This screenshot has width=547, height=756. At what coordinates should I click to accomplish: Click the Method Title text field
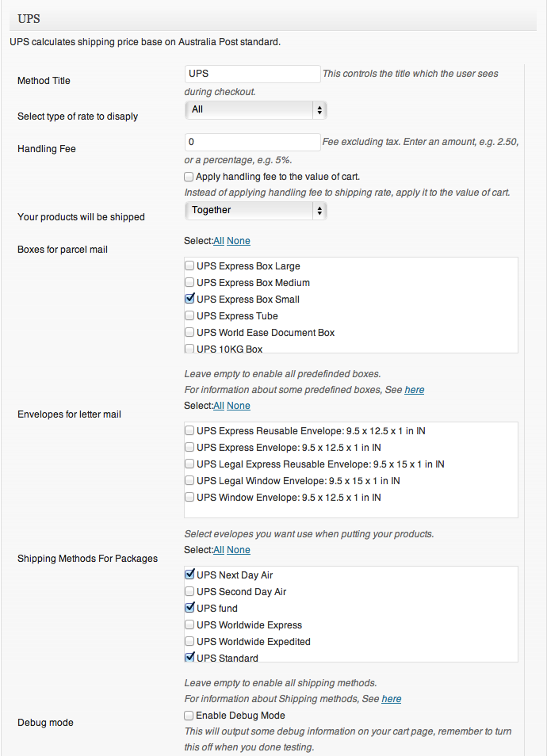tap(252, 74)
